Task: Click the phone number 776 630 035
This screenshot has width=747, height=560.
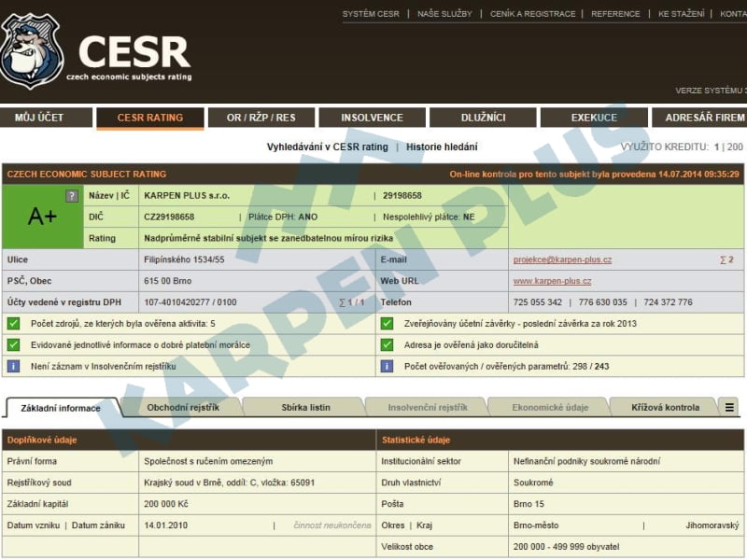Action: pyautogui.click(x=602, y=302)
